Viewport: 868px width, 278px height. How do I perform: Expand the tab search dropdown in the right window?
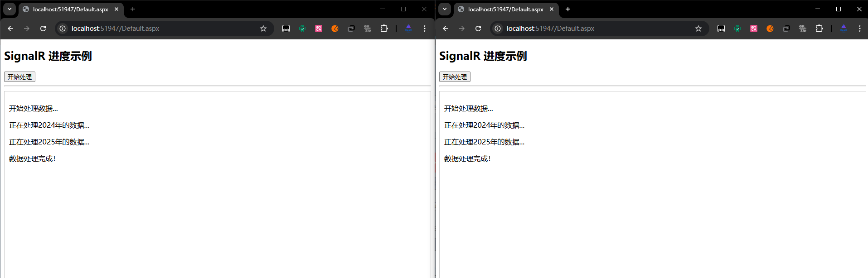(445, 9)
